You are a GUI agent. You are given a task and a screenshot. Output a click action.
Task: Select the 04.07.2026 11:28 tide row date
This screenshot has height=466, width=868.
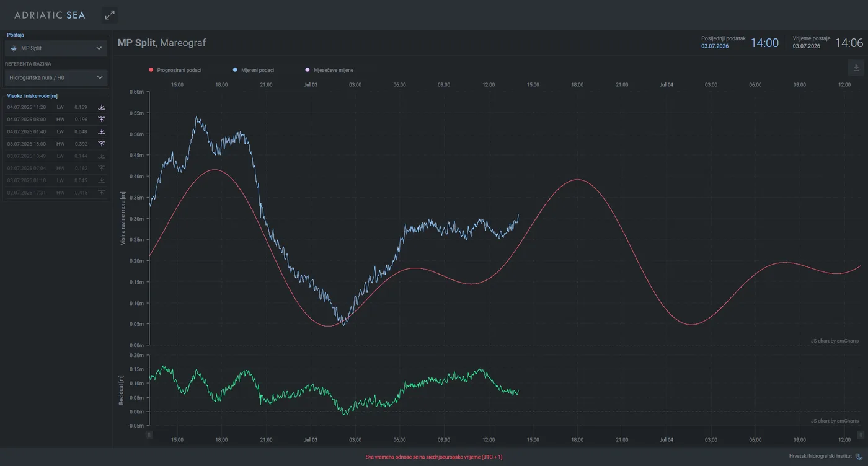click(27, 107)
